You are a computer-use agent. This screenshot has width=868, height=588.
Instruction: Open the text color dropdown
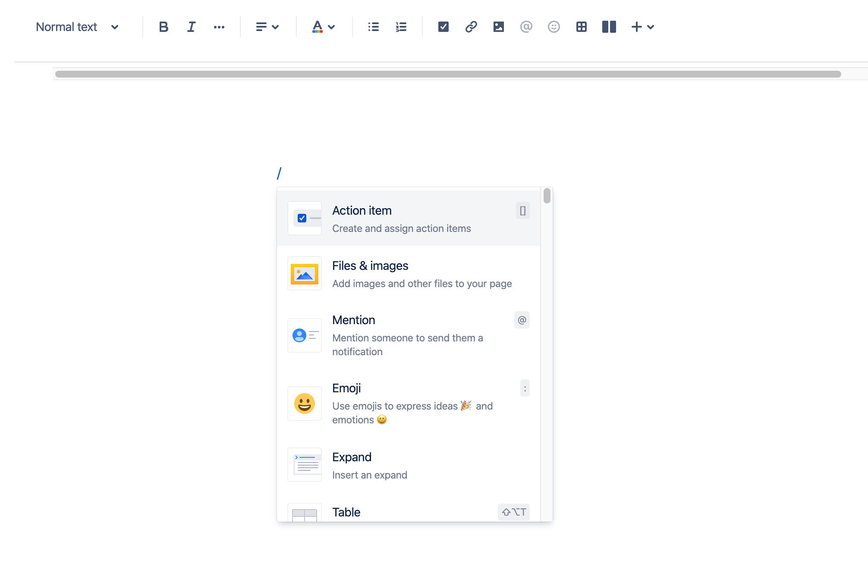[x=323, y=27]
